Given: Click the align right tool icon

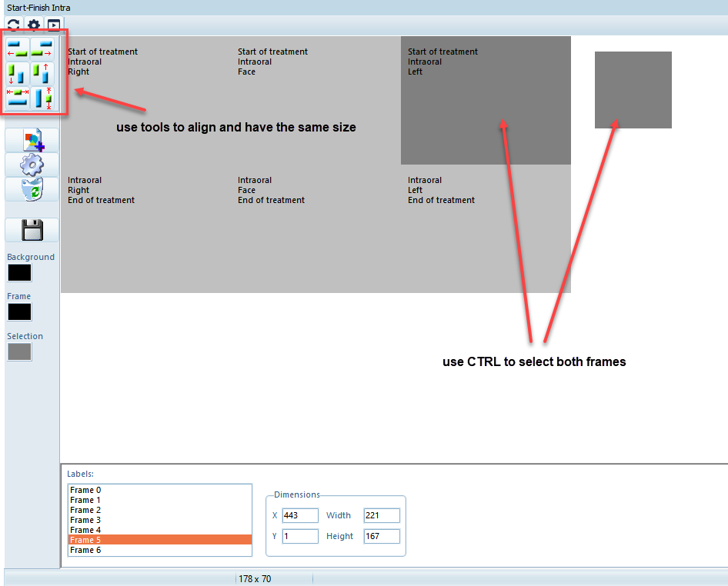Looking at the screenshot, I should 42,48.
